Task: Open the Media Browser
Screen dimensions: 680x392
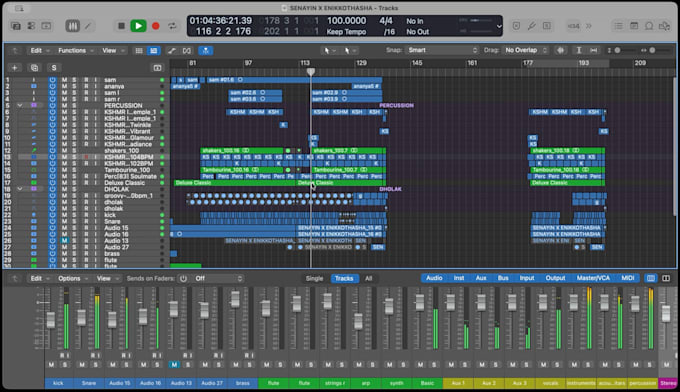Action: pos(664,26)
